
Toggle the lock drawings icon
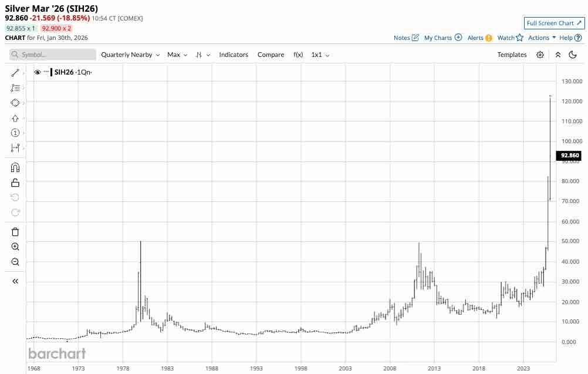tap(15, 183)
